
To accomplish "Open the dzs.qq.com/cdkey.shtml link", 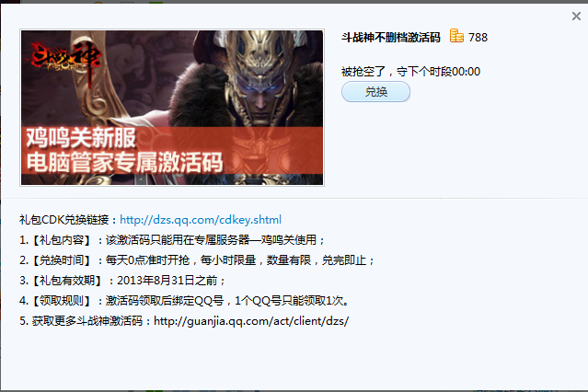I will click(201, 219).
